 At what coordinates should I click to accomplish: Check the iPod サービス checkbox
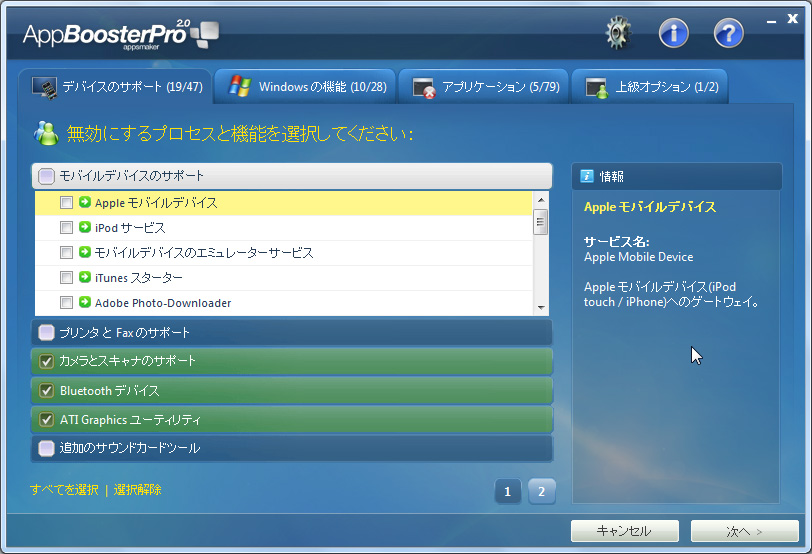pos(66,227)
